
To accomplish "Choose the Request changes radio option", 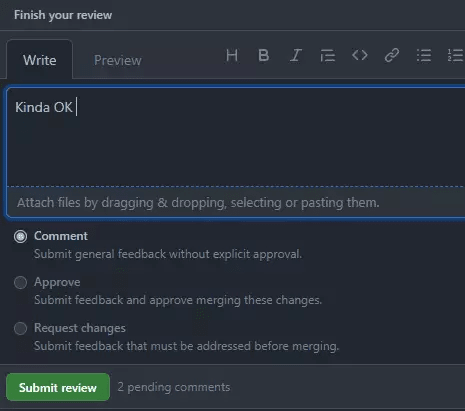I will tap(20, 328).
